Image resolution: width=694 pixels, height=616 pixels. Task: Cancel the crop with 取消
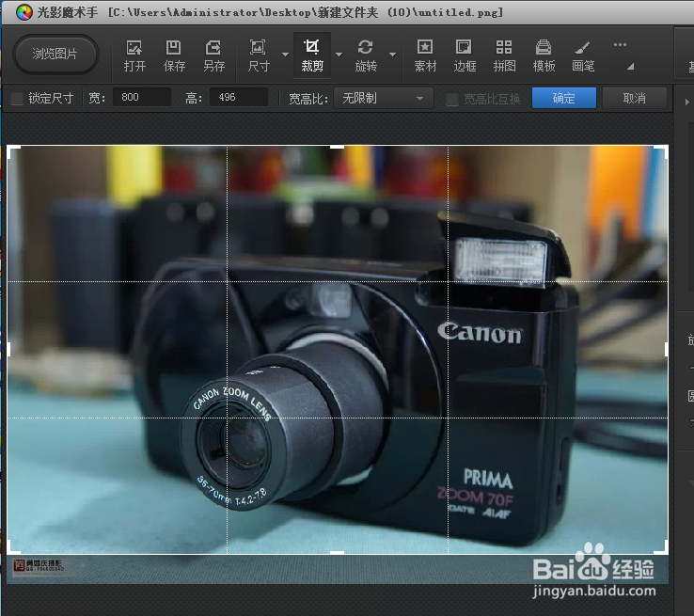[634, 98]
